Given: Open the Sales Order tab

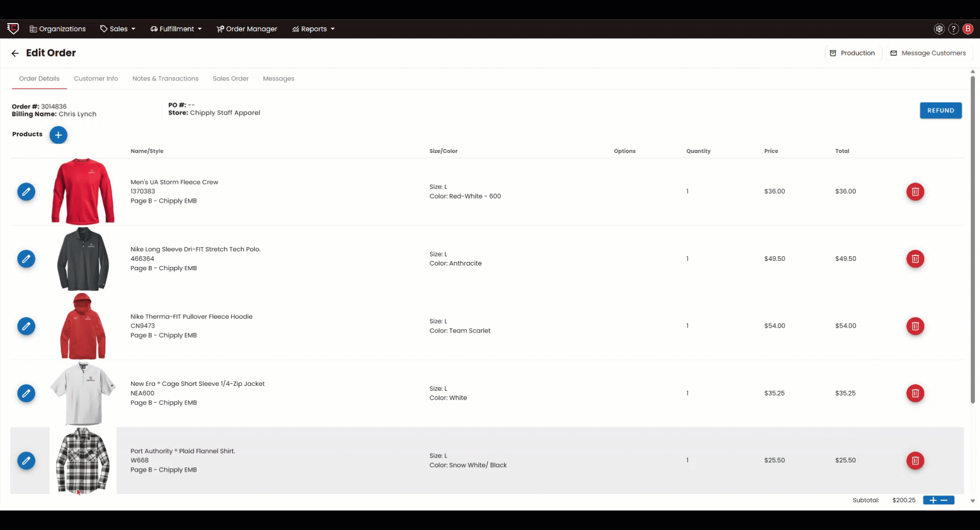Looking at the screenshot, I should tap(231, 79).
